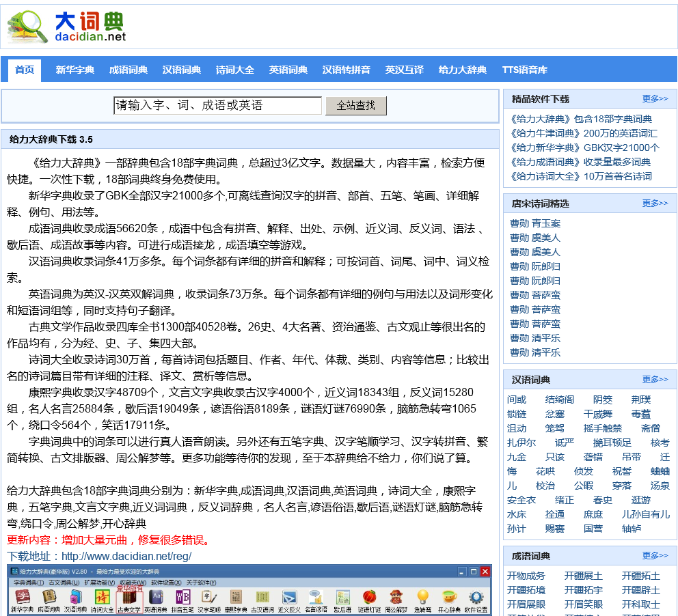Viewport: 678px width, 616px height.
Task: Expand 更多>> in 精品软件下载 panel
Action: click(655, 99)
